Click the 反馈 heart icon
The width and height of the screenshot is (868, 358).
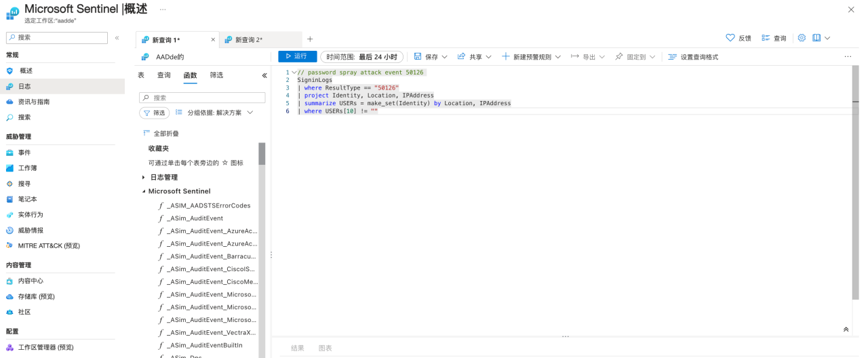tap(730, 38)
